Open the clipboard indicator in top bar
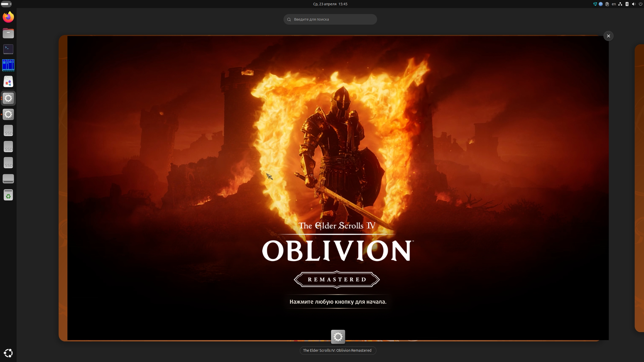Screen dimensions: 644x362 point(607,4)
